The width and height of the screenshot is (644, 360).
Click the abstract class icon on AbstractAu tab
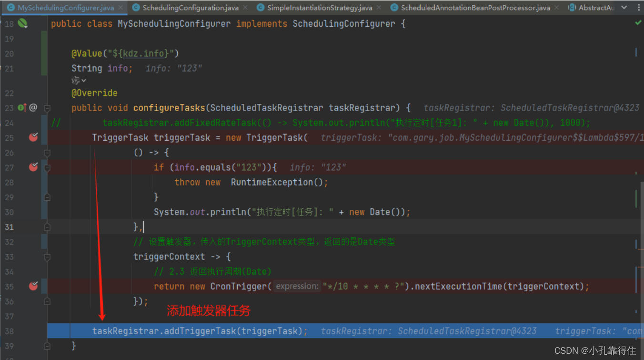coord(572,8)
